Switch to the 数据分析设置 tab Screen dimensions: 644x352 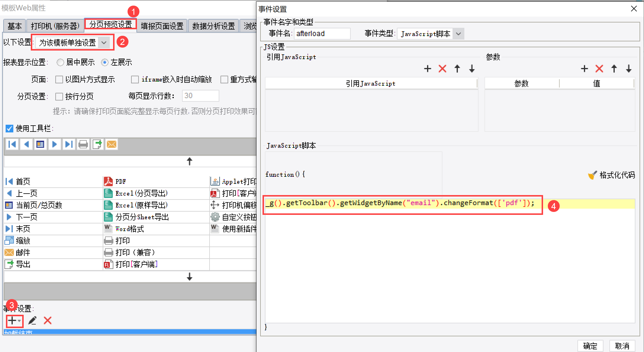213,26
